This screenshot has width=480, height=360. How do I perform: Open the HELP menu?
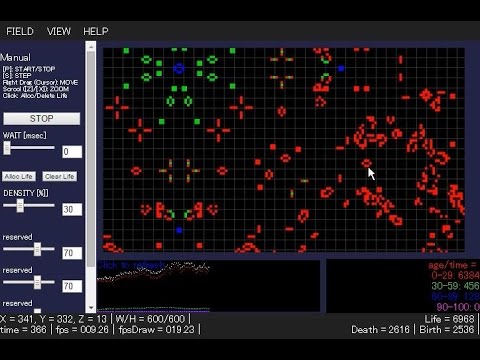point(96,31)
